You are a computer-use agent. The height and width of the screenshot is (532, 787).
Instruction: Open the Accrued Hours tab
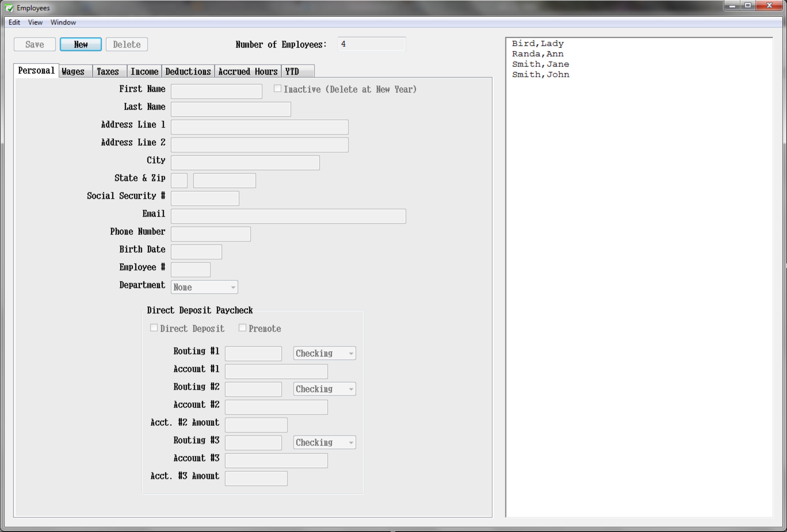tap(247, 71)
